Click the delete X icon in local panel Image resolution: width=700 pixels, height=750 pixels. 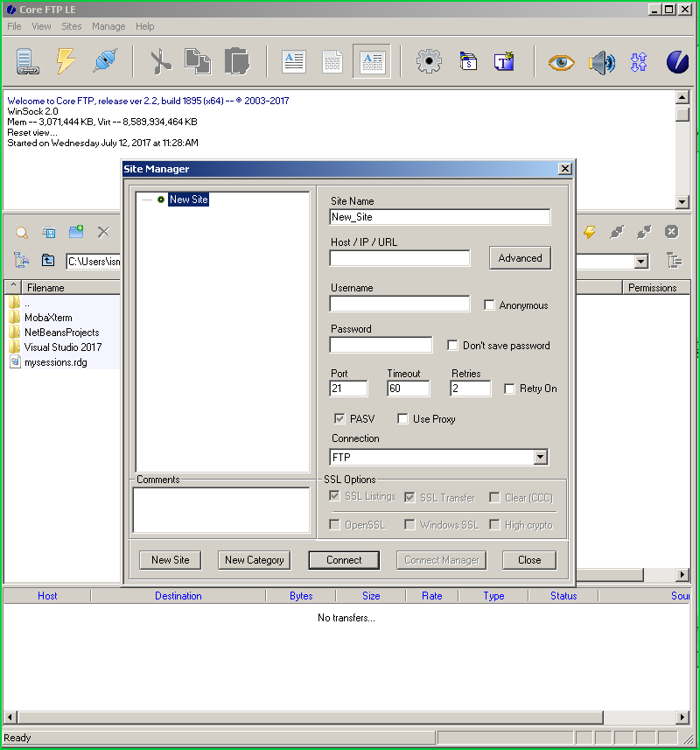[x=104, y=233]
